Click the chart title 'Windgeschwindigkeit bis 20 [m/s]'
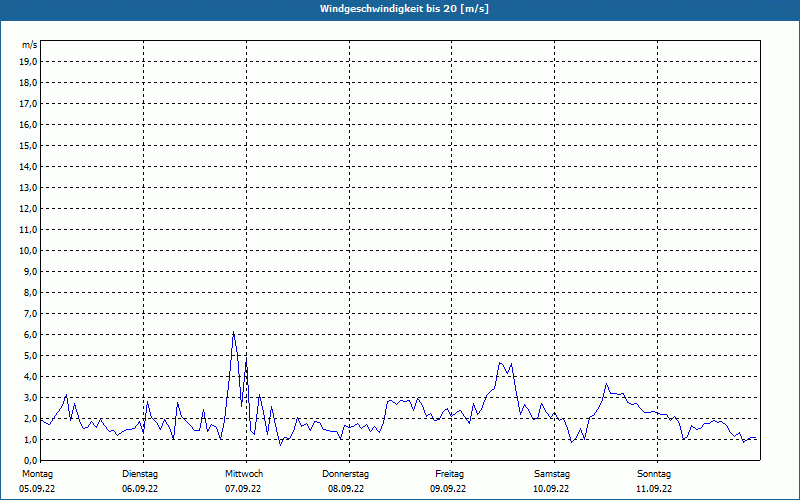This screenshot has height=500, width=800. click(x=404, y=9)
